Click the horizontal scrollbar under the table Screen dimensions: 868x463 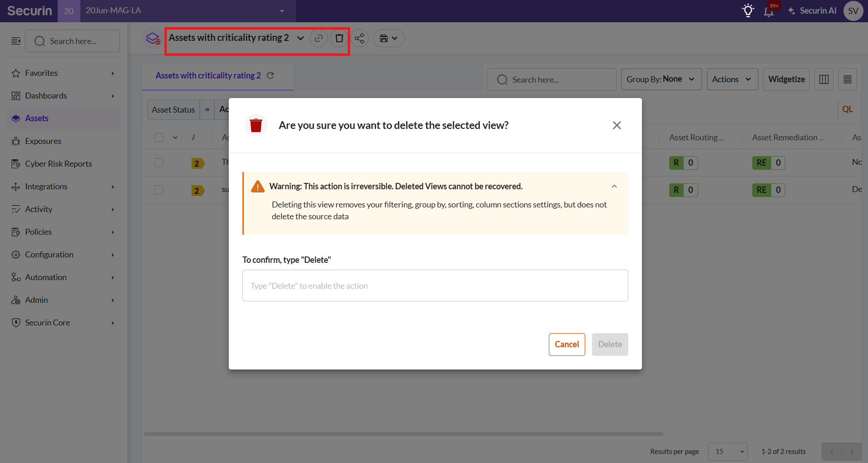coord(404,434)
